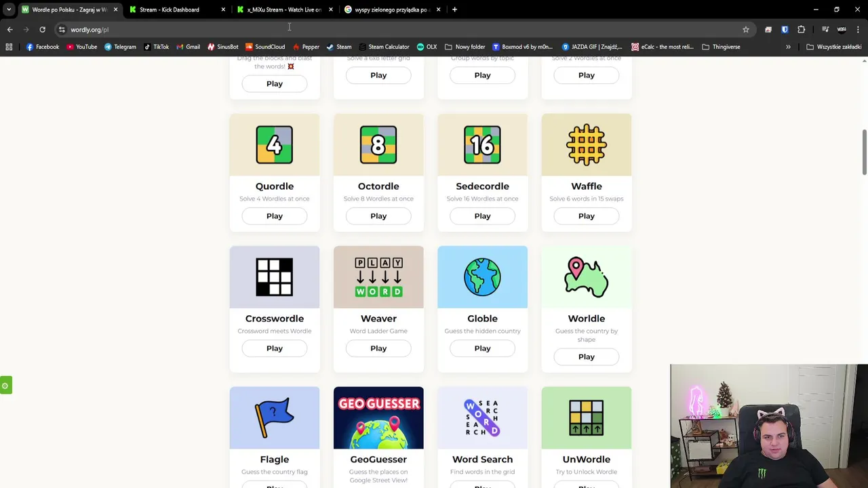Open the Quordle title link

click(275, 186)
